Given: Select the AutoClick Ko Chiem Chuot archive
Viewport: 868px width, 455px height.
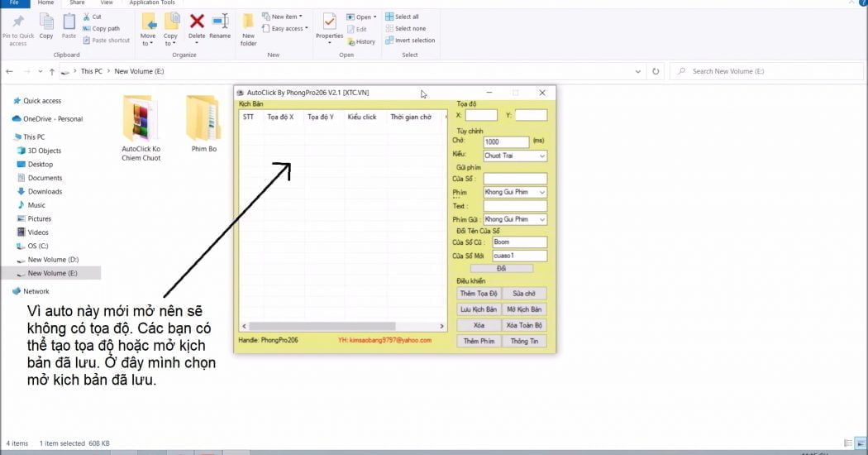Looking at the screenshot, I should pyautogui.click(x=141, y=128).
